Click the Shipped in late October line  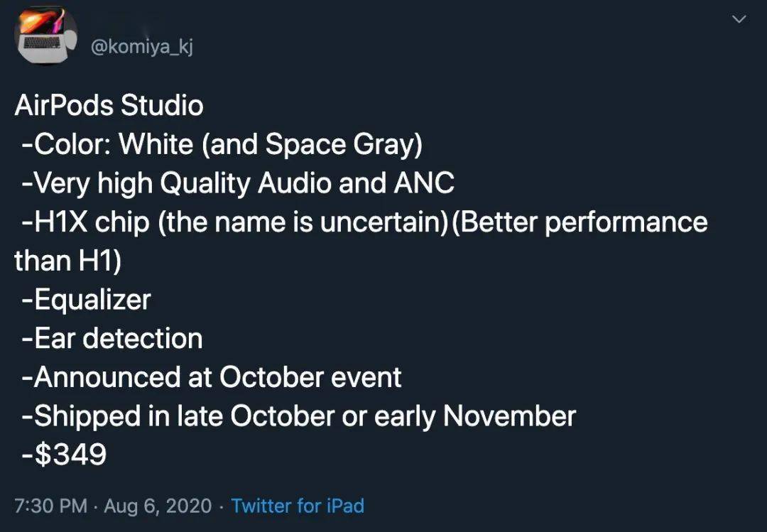(299, 416)
